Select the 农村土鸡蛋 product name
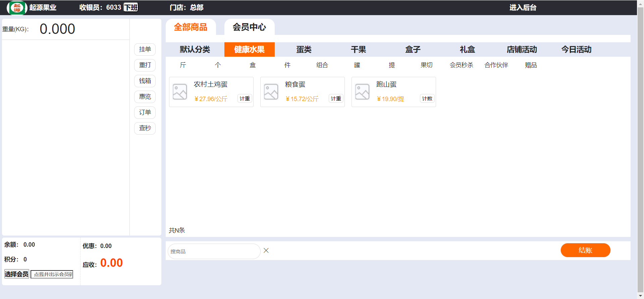This screenshot has width=644, height=299. 211,84
